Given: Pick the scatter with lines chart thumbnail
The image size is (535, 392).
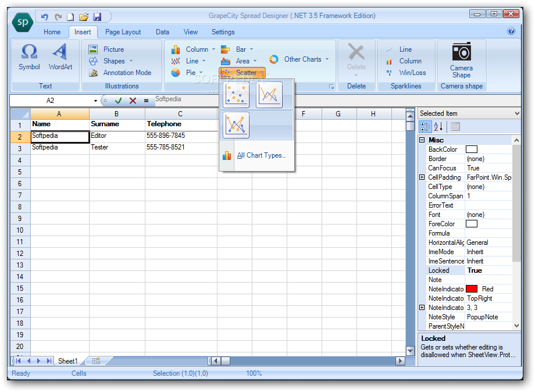Looking at the screenshot, I should 269,95.
